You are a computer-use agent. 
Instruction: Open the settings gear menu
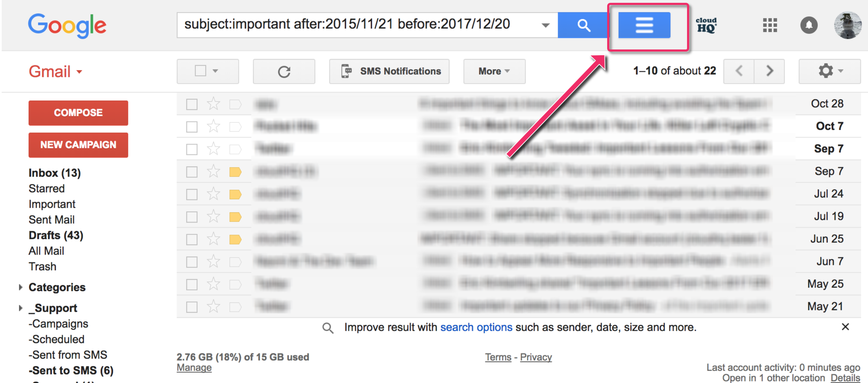pos(829,71)
